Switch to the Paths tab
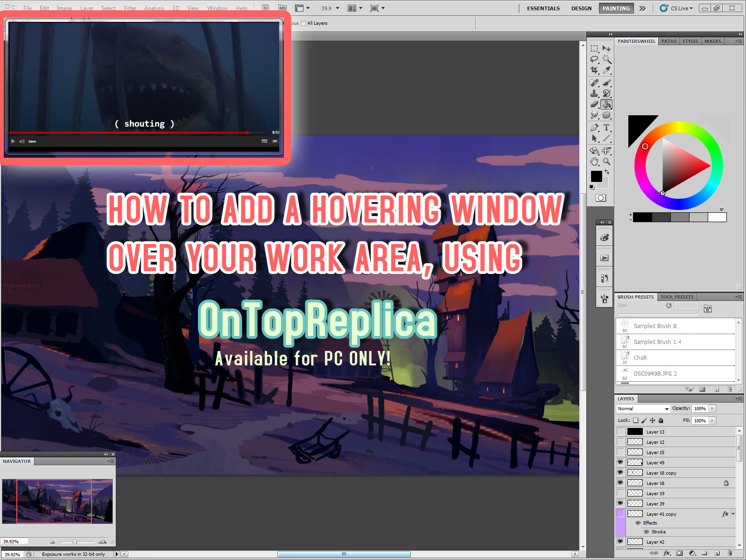 [669, 41]
